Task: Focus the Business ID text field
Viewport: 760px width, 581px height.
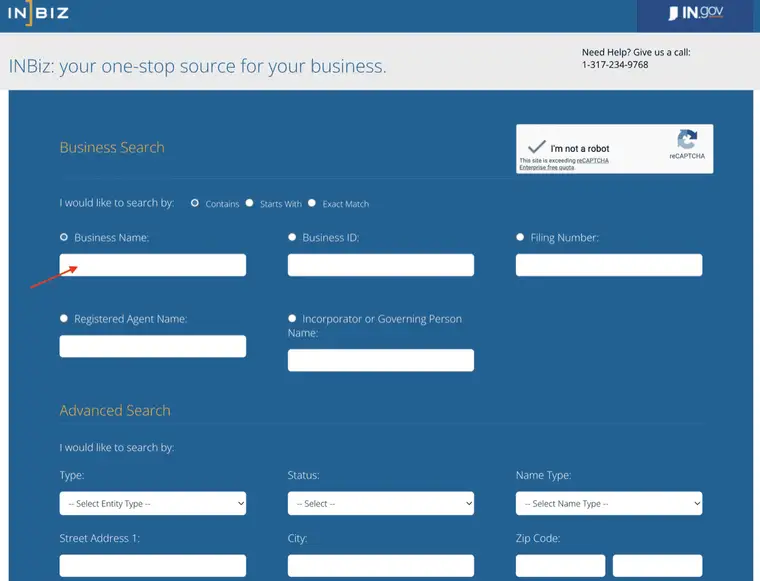Action: [x=381, y=265]
